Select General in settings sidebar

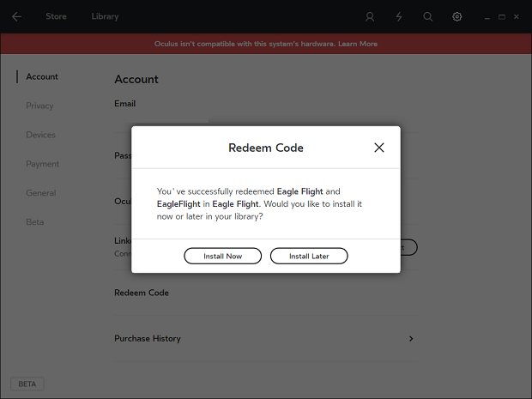coord(41,193)
